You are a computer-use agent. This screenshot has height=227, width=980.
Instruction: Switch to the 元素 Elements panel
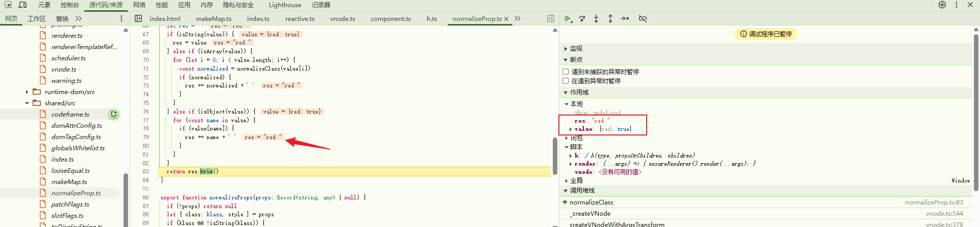tap(44, 5)
